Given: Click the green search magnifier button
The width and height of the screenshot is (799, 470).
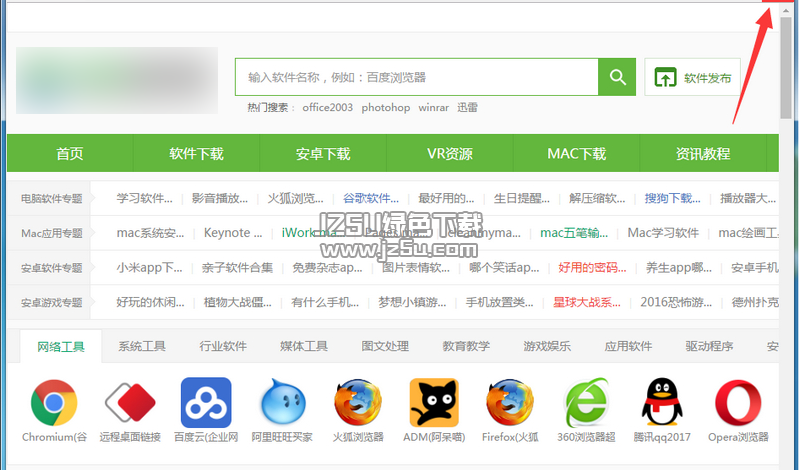Looking at the screenshot, I should coord(617,77).
